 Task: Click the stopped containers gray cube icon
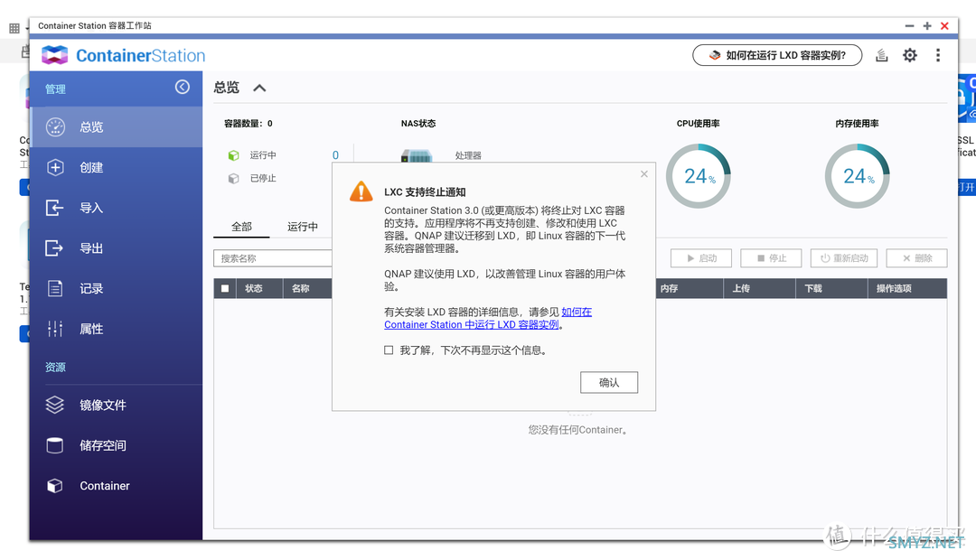pyautogui.click(x=233, y=179)
